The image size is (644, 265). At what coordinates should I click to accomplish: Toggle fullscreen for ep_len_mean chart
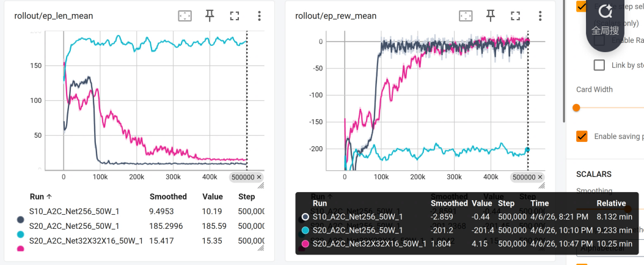pos(235,16)
